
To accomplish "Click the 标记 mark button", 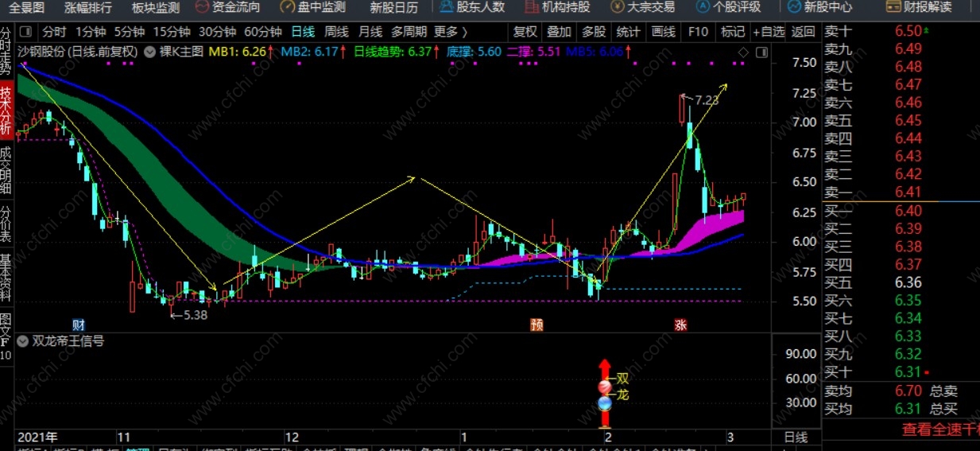I will (x=732, y=33).
